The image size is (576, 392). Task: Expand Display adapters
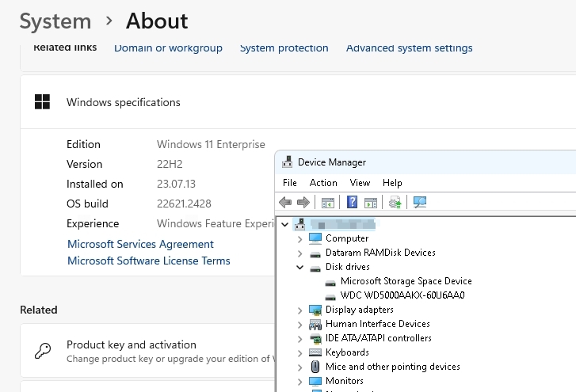pos(299,310)
